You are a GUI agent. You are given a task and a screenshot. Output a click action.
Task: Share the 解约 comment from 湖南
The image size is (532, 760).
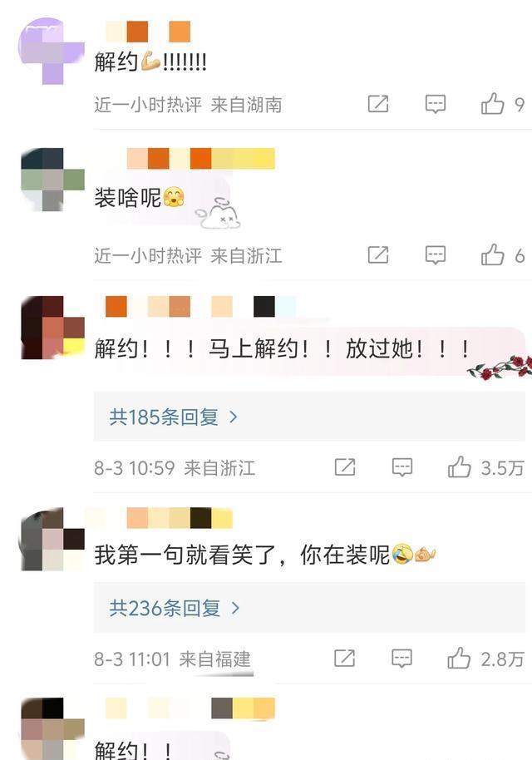(378, 104)
